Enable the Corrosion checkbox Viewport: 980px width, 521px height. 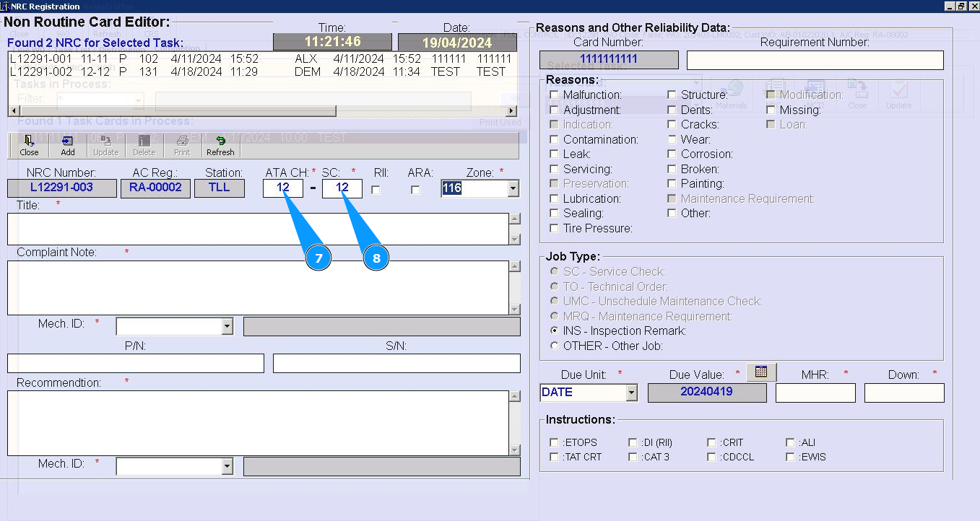click(672, 154)
